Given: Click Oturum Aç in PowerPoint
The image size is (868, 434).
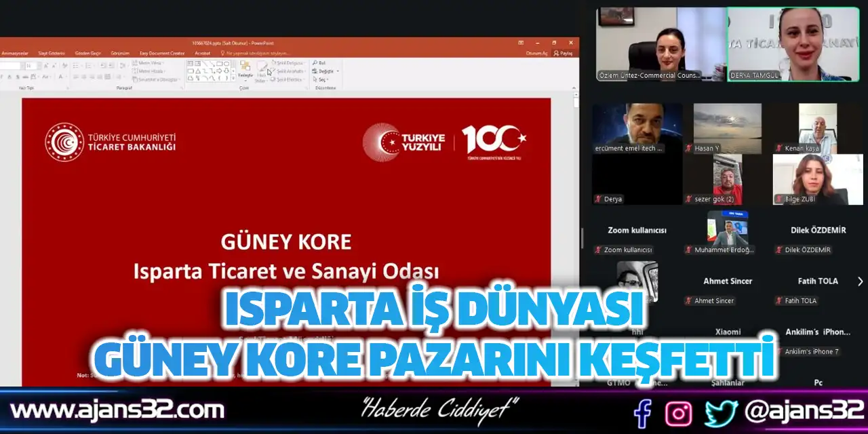Looking at the screenshot, I should pyautogui.click(x=536, y=53).
